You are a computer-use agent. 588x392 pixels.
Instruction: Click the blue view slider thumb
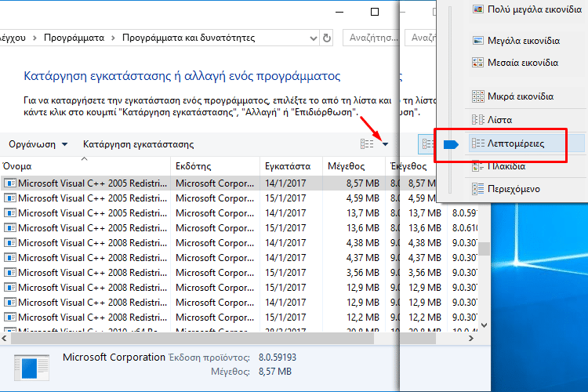pyautogui.click(x=451, y=144)
